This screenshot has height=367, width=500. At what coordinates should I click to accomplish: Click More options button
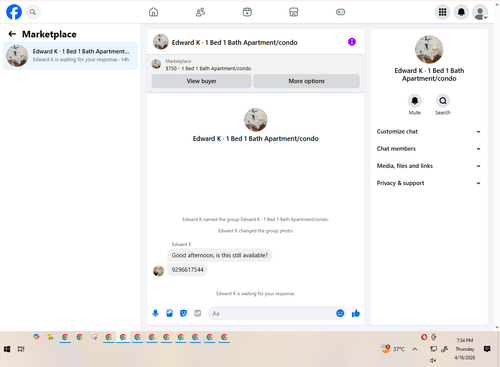pyautogui.click(x=306, y=81)
